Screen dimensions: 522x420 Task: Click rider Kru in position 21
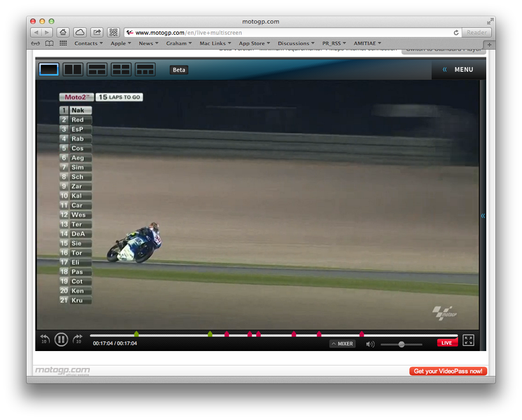pyautogui.click(x=75, y=300)
